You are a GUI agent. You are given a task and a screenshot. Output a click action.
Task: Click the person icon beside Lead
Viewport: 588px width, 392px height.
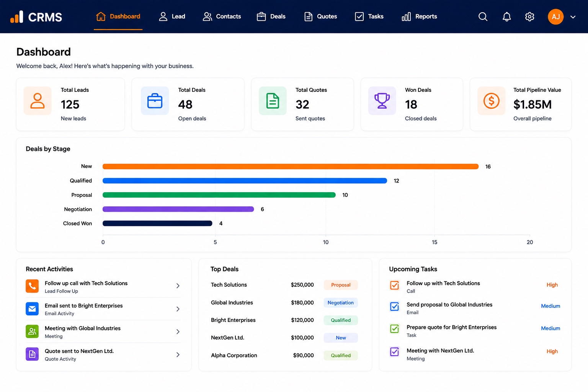click(x=163, y=16)
